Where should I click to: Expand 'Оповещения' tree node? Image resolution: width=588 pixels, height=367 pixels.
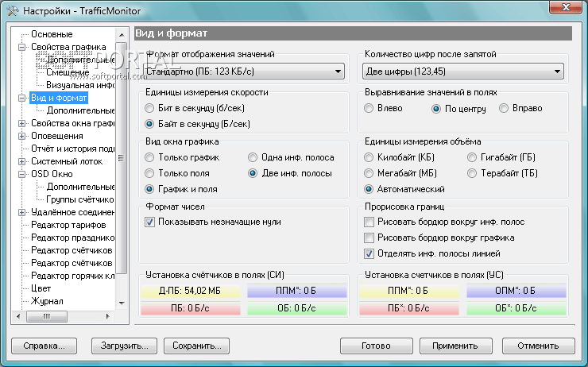(21, 136)
